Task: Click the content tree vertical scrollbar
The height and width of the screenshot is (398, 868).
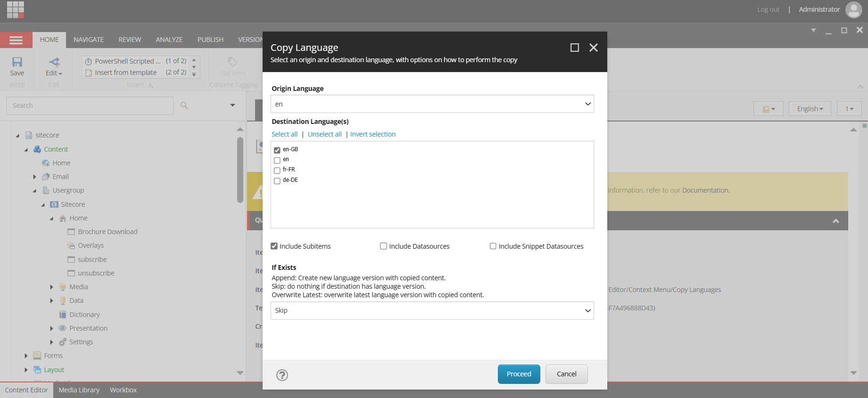Action: [x=240, y=170]
